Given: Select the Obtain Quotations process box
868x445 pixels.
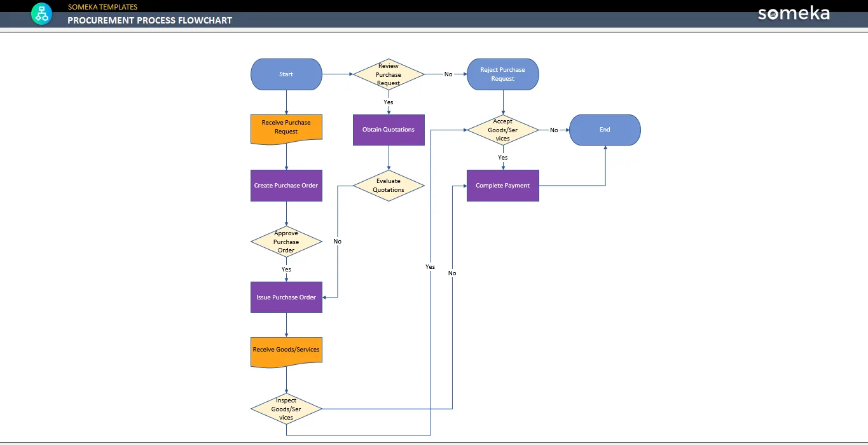Looking at the screenshot, I should [x=389, y=130].
